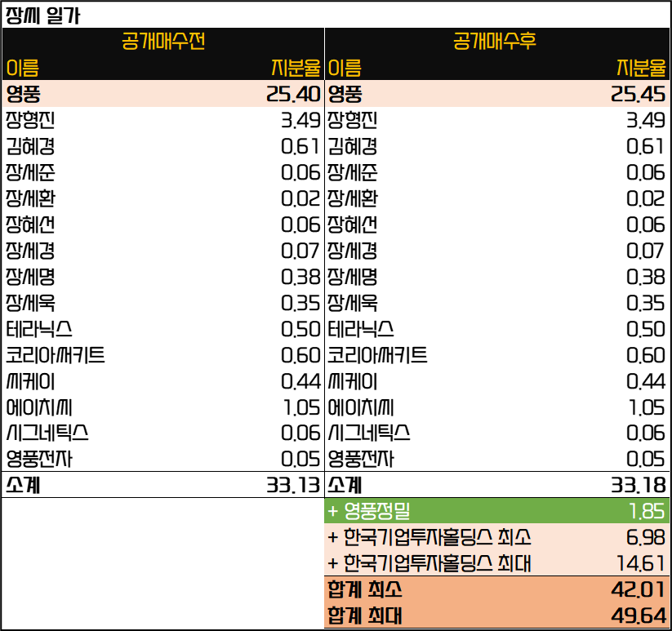This screenshot has width=672, height=631.
Task: Select '장혜선' in the 공개매수전 table
Action: click(x=30, y=224)
